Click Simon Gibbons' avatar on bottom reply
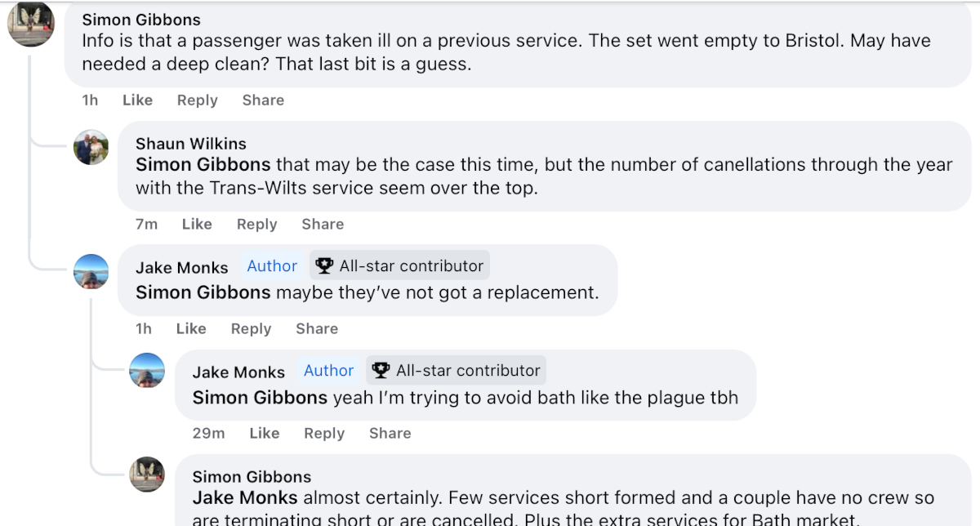This screenshot has width=980, height=526. coord(148,475)
